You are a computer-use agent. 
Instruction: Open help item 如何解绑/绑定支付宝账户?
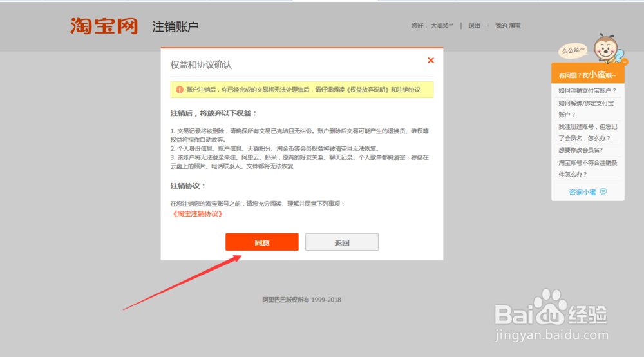click(x=586, y=109)
